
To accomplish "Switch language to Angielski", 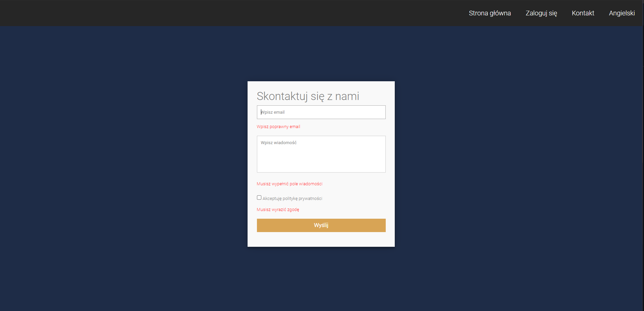I will click(x=622, y=13).
